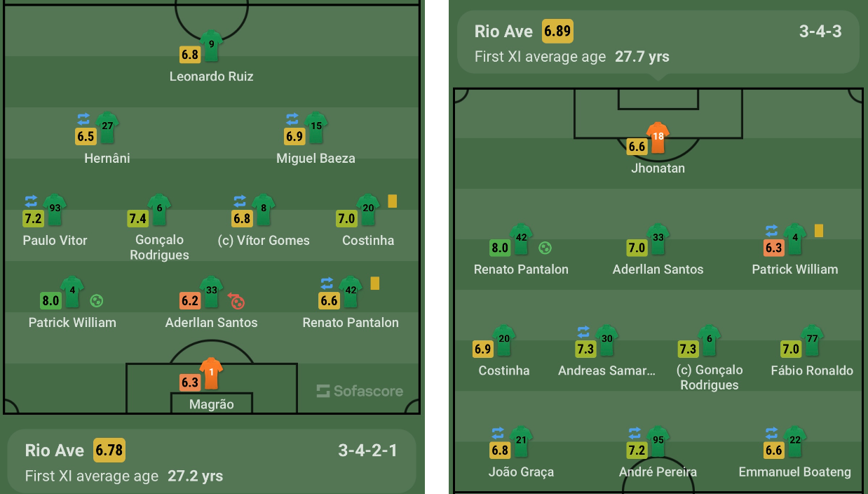Image resolution: width=868 pixels, height=494 pixels.
Task: Click the substitution arrows icon by André Pereira
Action: click(635, 432)
